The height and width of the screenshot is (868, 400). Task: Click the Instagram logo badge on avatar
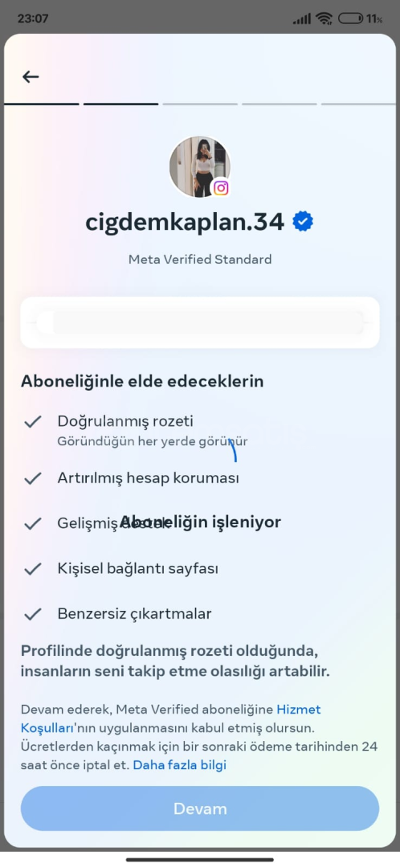click(x=222, y=188)
